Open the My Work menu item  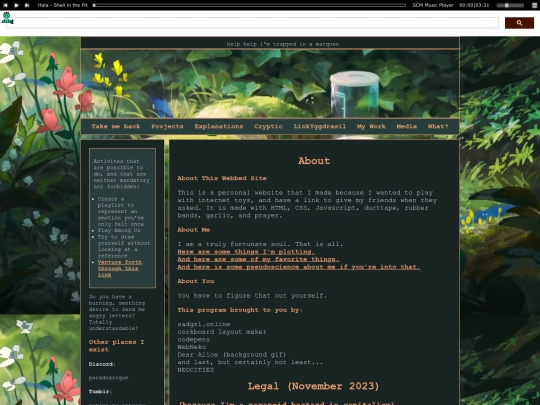[x=371, y=126]
